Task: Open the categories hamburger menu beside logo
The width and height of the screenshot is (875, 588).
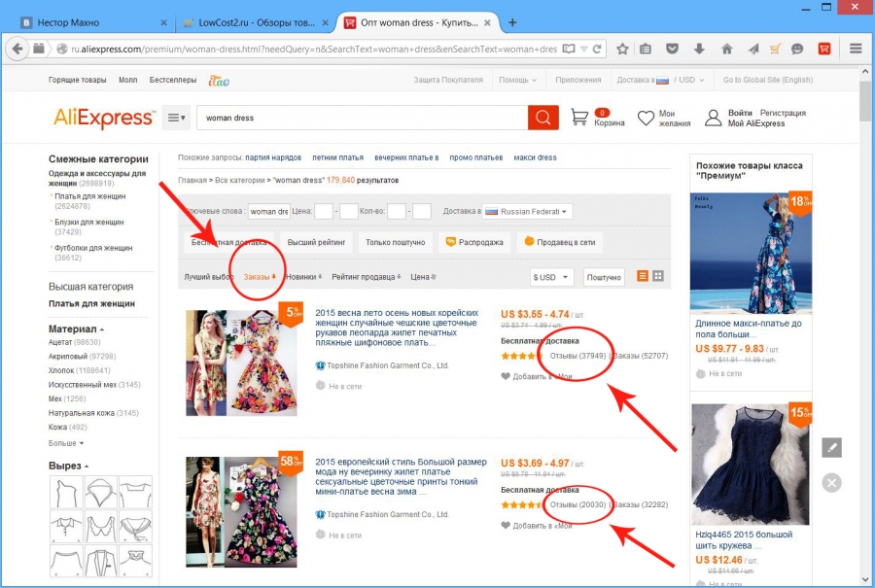Action: [176, 118]
